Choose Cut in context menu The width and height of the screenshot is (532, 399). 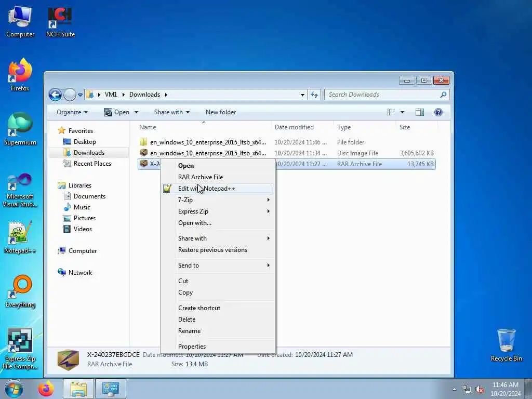(x=218, y=281)
